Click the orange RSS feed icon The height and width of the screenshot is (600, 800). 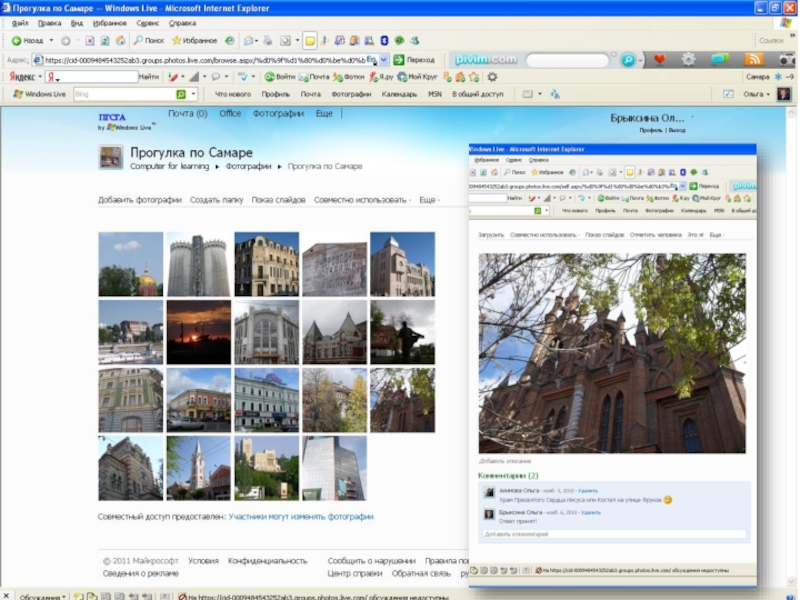click(754, 60)
